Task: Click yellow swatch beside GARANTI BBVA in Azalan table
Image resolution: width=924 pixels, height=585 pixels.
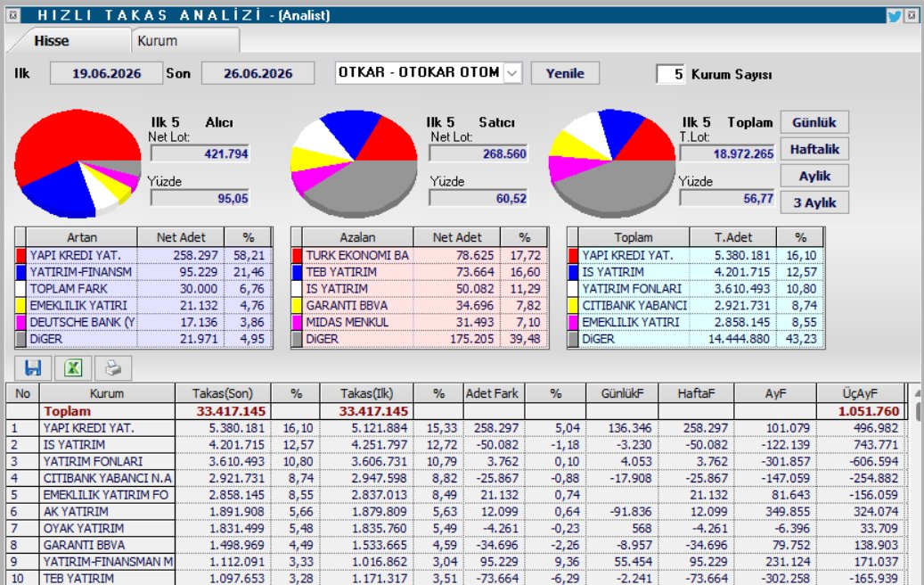Action: pos(297,306)
